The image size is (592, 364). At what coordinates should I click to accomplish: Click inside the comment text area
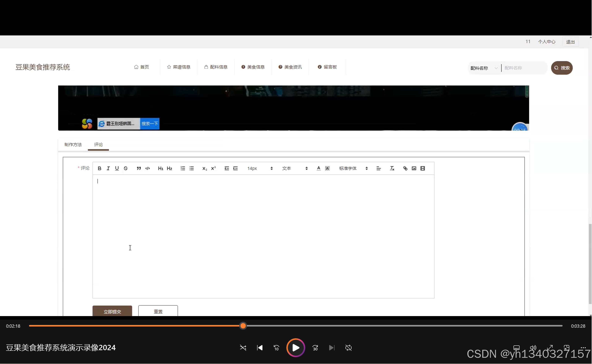pos(263,236)
